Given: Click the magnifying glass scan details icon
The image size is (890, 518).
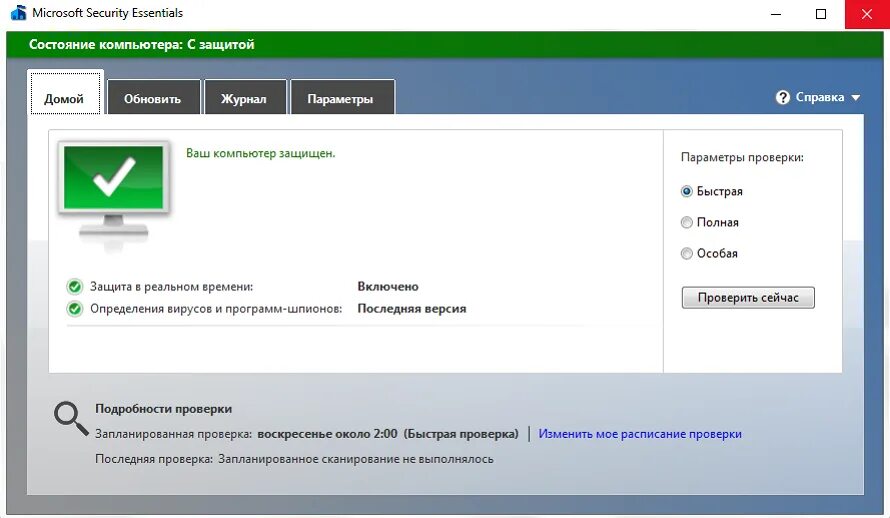Looking at the screenshot, I should click(71, 419).
